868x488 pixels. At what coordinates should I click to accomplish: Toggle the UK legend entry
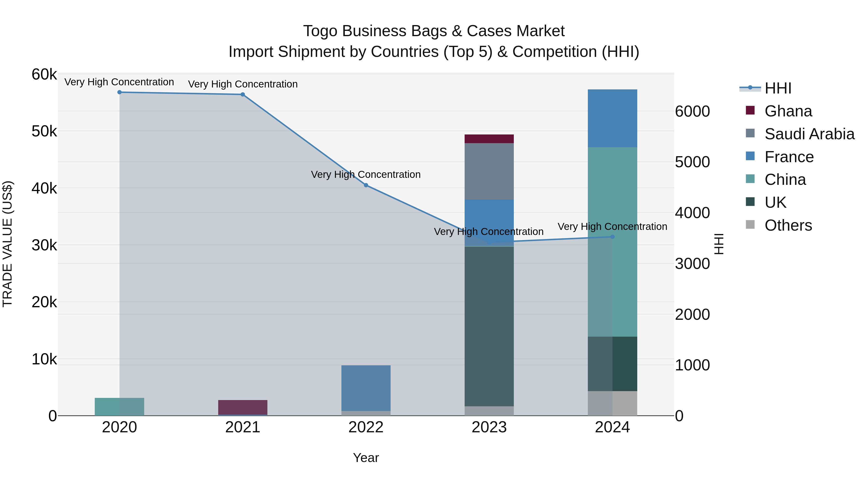click(x=766, y=202)
